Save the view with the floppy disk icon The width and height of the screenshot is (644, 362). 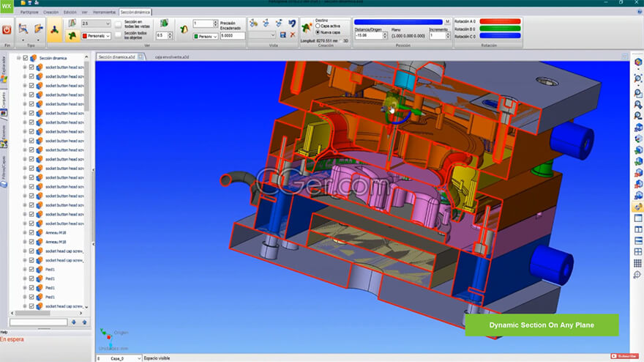click(283, 35)
